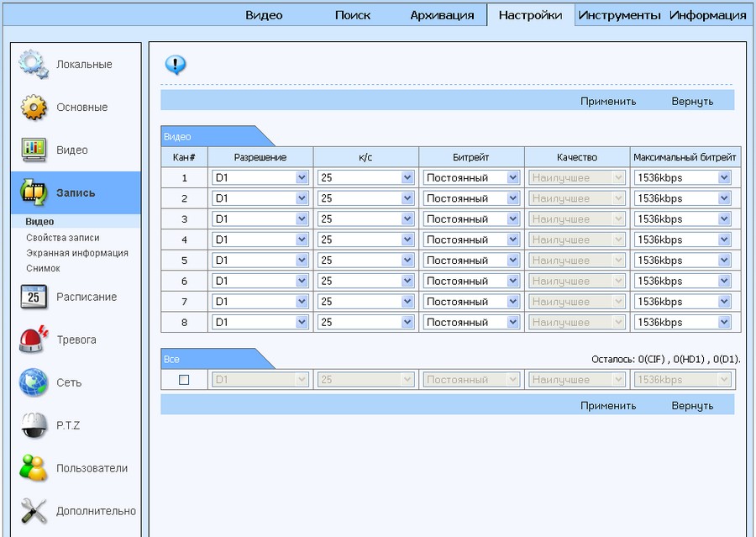
Task: Click the Разрешение column header
Action: pos(260,157)
